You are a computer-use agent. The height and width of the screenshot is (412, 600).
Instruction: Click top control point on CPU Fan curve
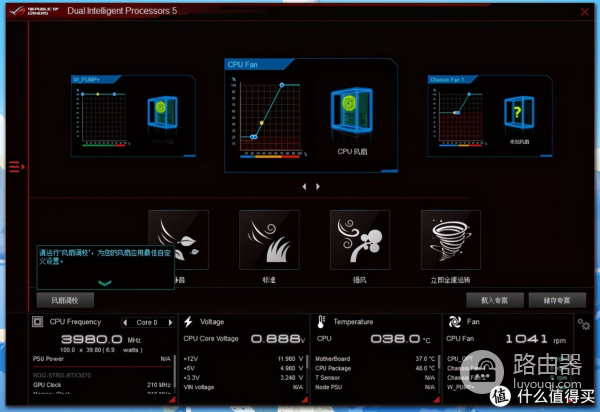click(x=282, y=85)
